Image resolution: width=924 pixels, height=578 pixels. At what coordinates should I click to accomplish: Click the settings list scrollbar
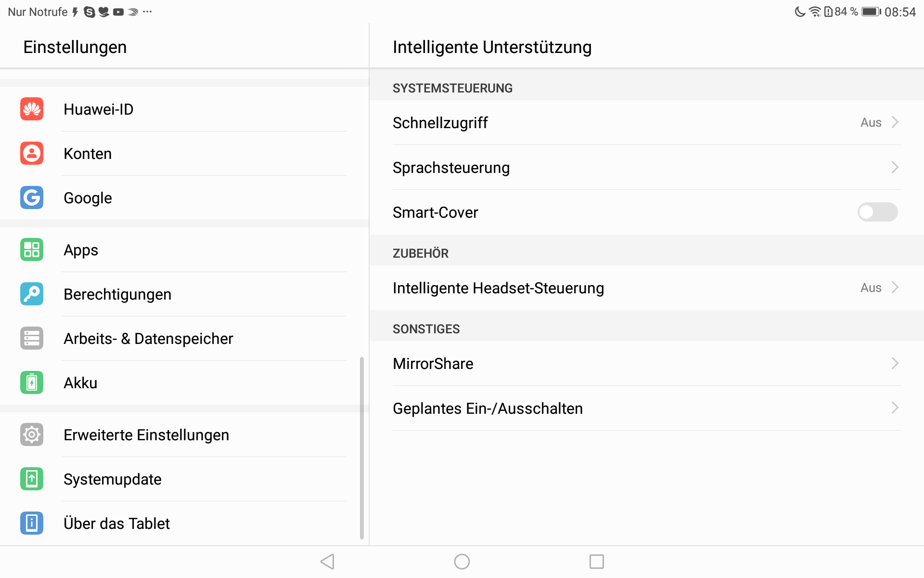[x=361, y=448]
